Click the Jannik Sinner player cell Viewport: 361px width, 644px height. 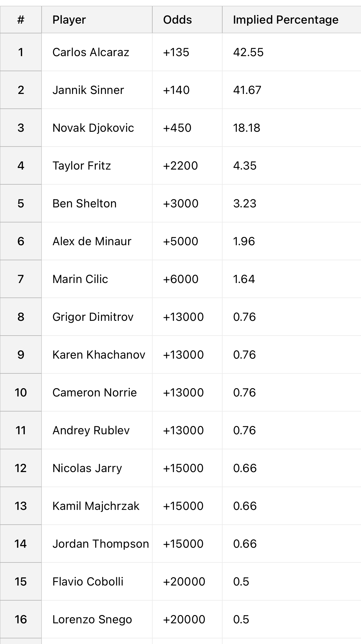(97, 90)
